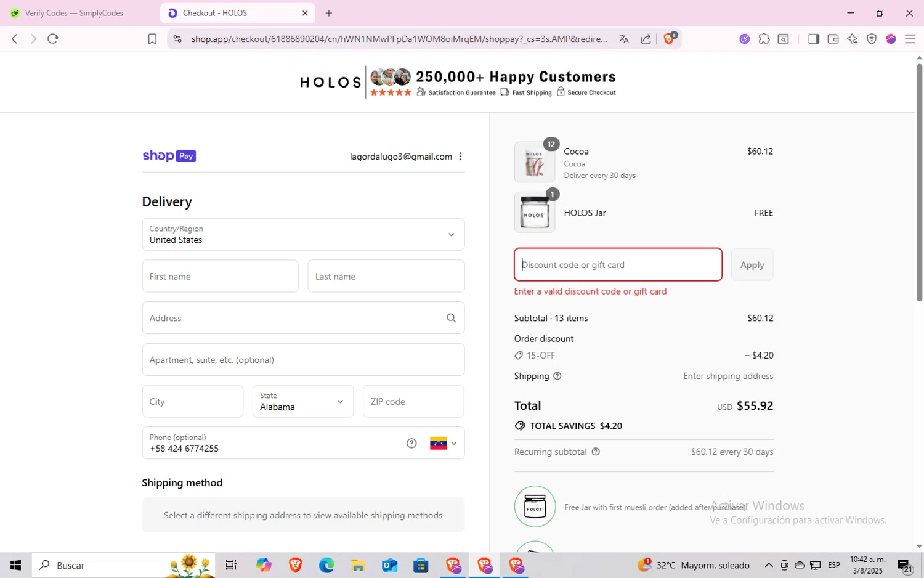Click the Windows taskbar search box

pos(123,565)
